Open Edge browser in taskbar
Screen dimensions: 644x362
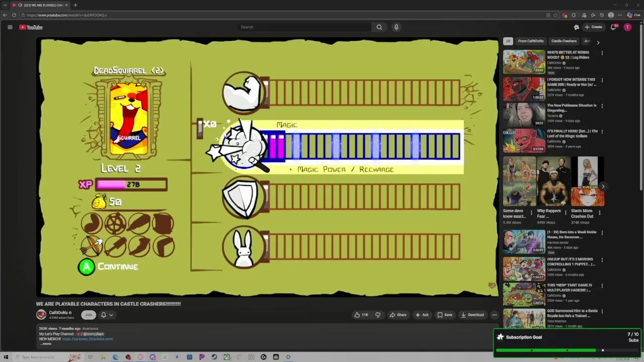116,357
